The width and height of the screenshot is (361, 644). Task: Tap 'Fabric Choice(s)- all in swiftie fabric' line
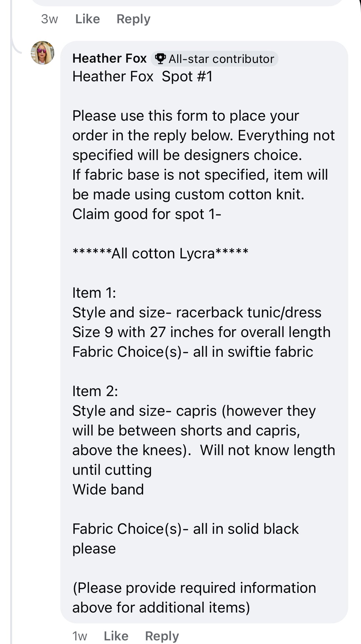click(193, 352)
